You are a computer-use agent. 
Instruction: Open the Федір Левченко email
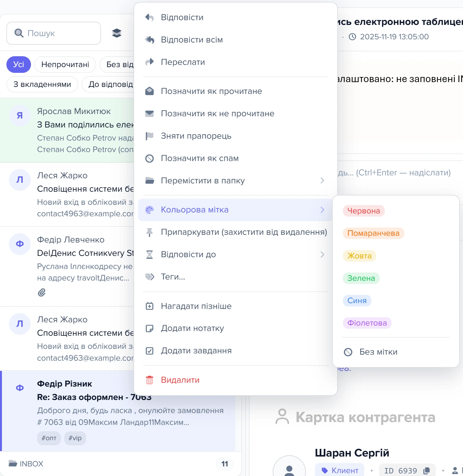[x=67, y=267]
